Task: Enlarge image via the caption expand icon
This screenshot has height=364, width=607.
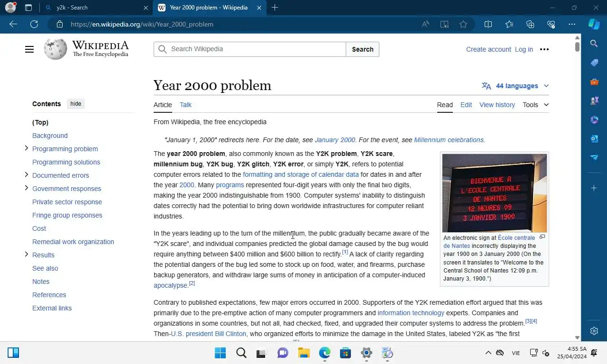Action: (543, 237)
